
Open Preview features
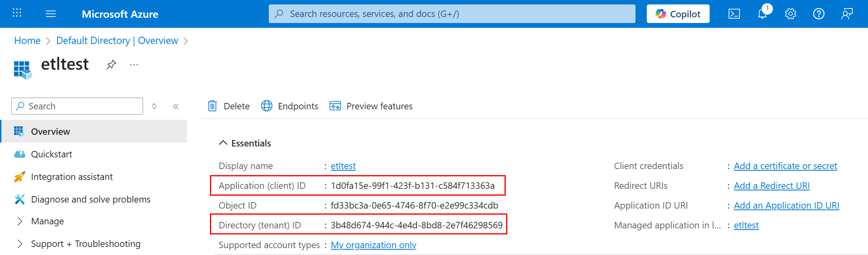point(371,106)
